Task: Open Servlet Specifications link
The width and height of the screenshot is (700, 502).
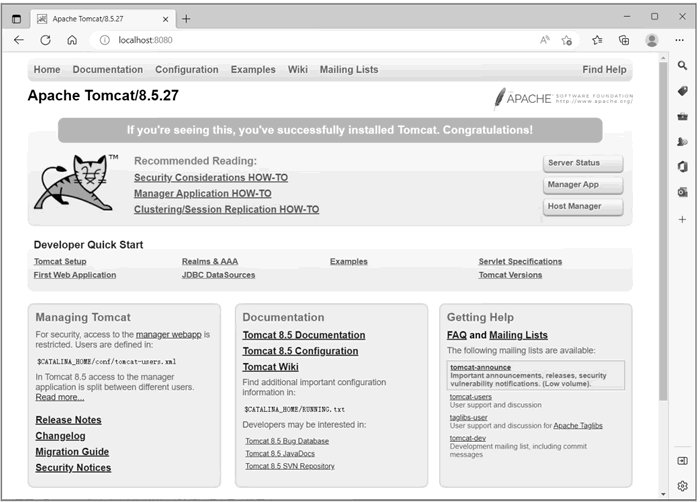Action: 520,262
